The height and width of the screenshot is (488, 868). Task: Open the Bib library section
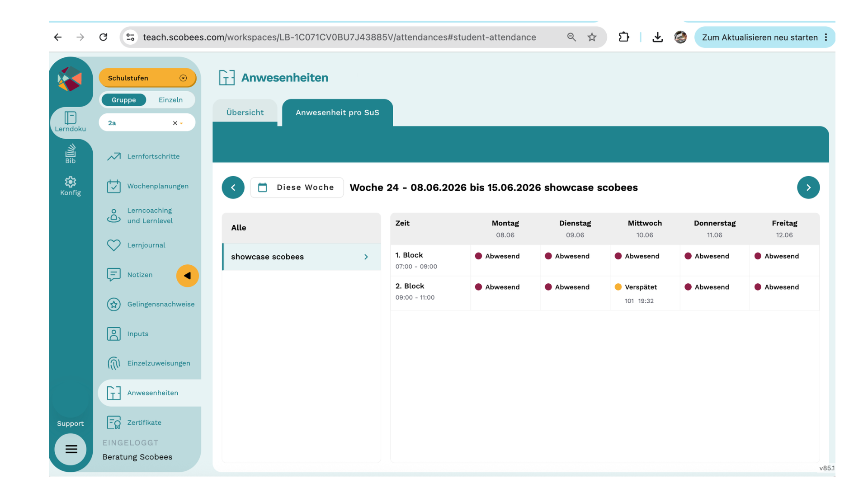[x=70, y=154]
